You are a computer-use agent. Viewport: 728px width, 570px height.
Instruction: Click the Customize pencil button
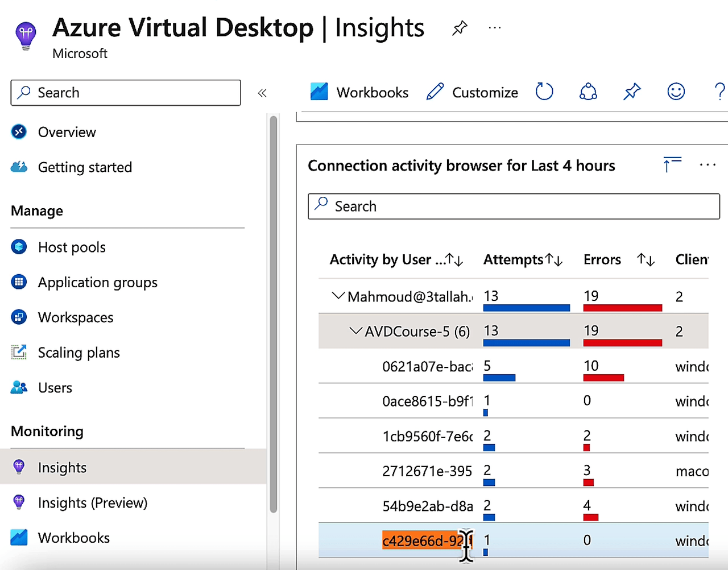[x=472, y=92]
